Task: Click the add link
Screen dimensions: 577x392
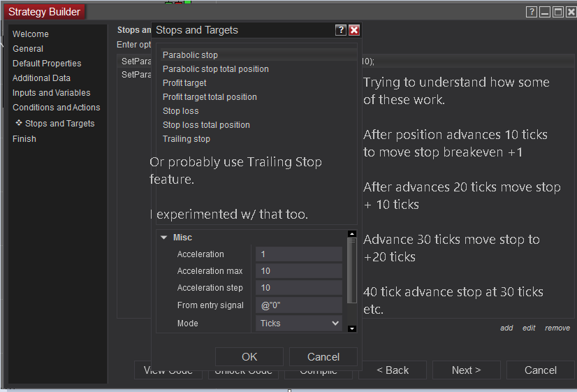Action: (x=506, y=328)
